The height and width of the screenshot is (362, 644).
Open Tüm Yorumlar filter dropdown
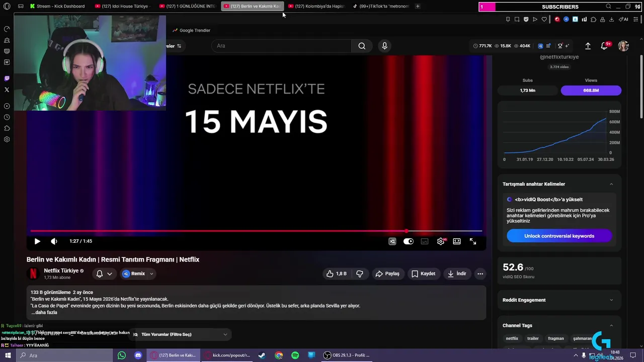(181, 334)
